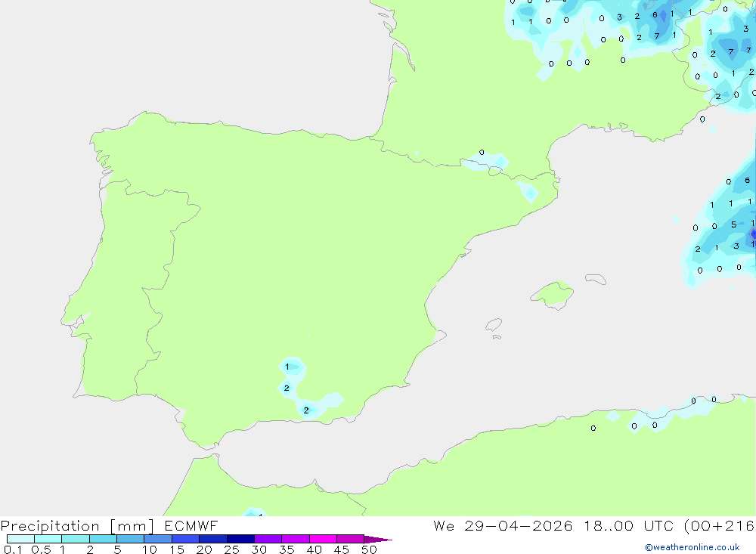Viewport: 756px width, 554px height.
Task: Click the 30–35 mm violet legend swatch
Action: coord(268,539)
